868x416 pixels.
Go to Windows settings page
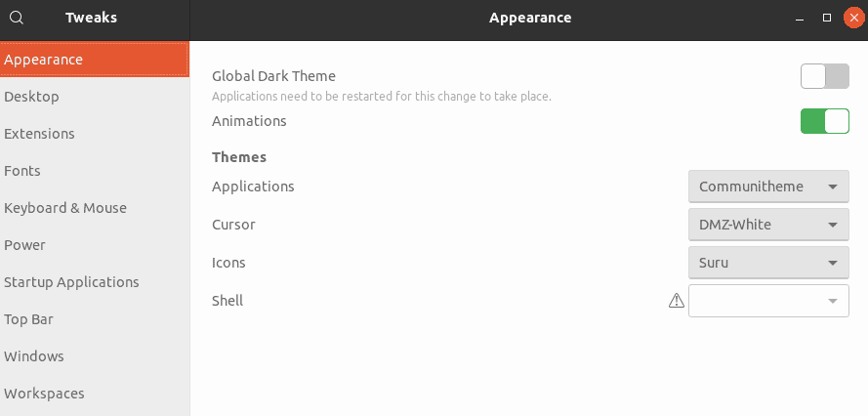(x=95, y=356)
